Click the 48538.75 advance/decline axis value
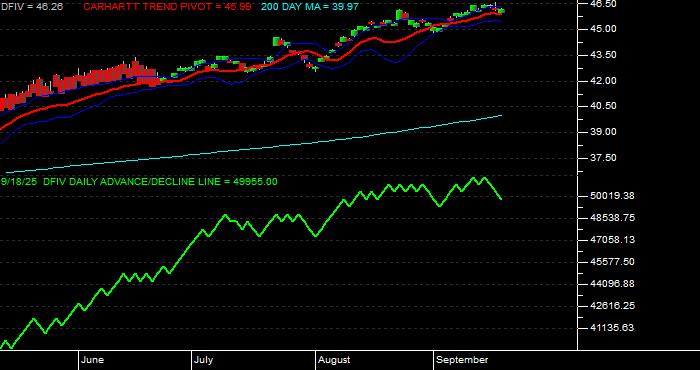The image size is (700, 370). tap(612, 218)
